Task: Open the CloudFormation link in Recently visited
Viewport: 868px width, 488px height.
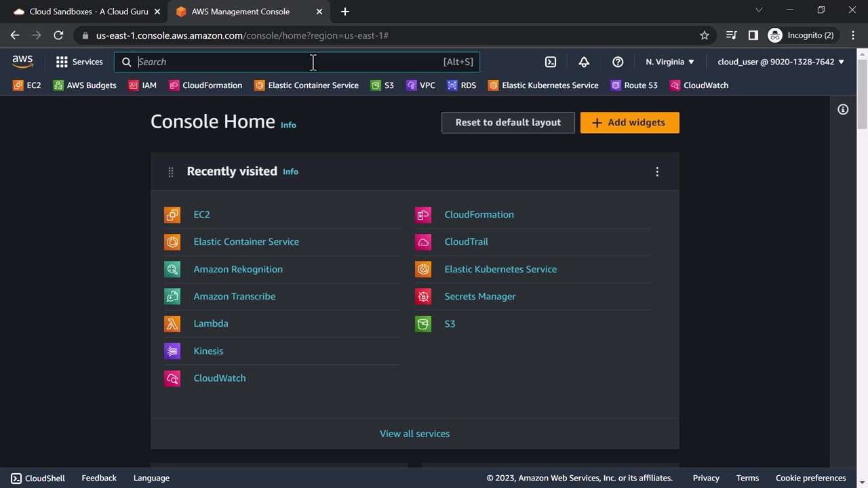Action: 479,215
